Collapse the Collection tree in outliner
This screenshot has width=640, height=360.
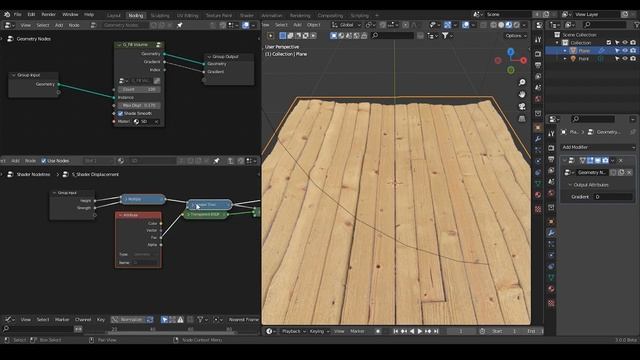pos(558,42)
